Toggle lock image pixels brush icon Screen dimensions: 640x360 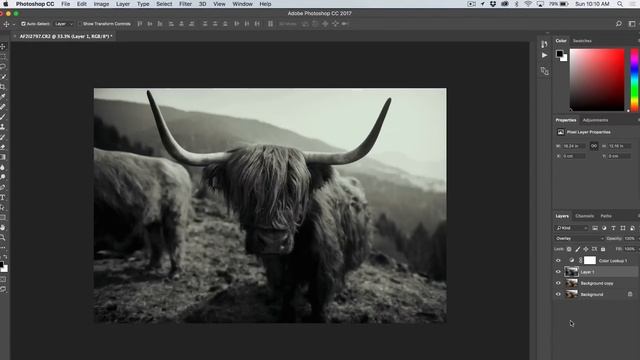(578, 249)
